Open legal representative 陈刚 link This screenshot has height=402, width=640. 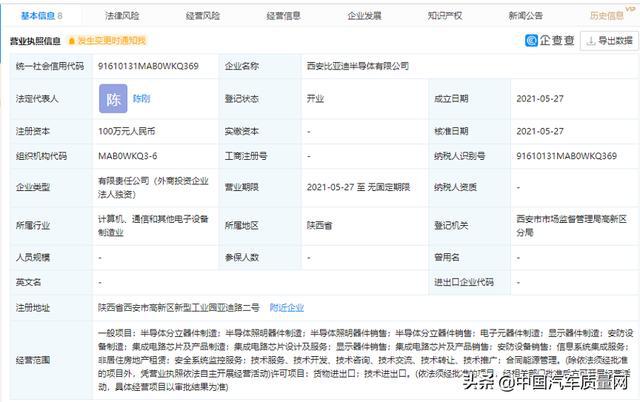click(x=142, y=99)
